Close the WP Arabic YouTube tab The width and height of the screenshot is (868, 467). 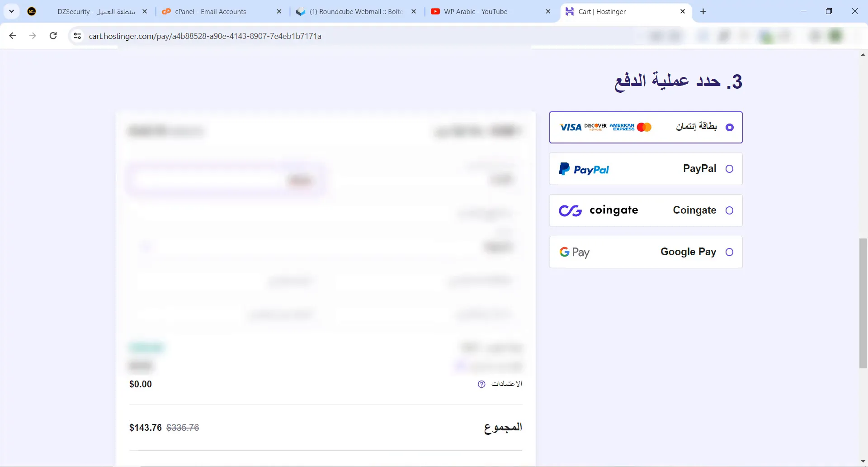click(x=548, y=12)
